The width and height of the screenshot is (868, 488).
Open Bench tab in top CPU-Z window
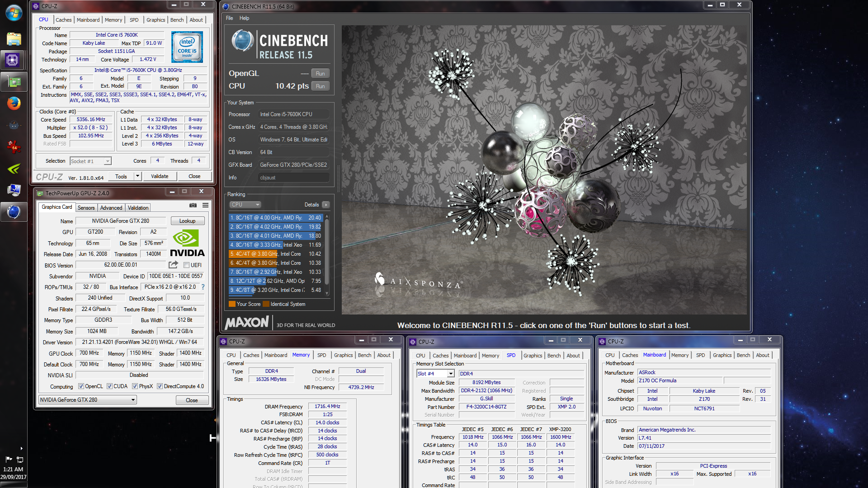click(x=177, y=20)
